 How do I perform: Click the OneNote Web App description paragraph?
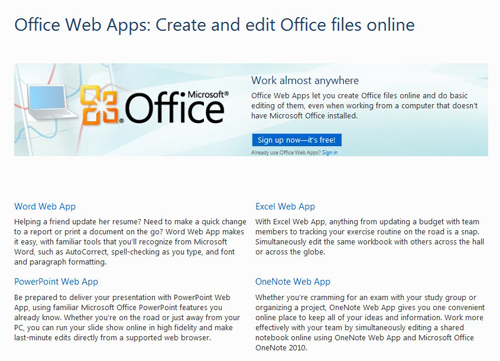click(x=370, y=322)
